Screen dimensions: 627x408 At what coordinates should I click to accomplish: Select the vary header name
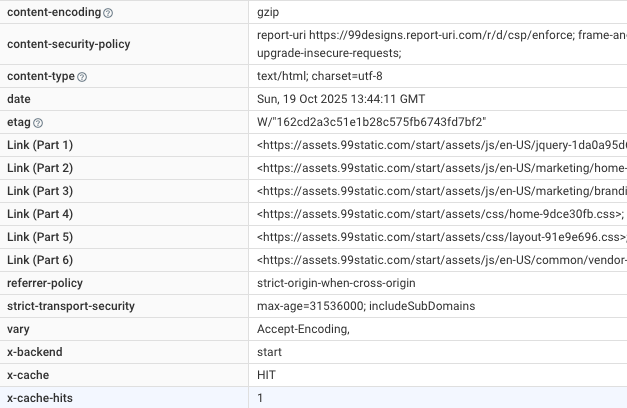coord(18,329)
